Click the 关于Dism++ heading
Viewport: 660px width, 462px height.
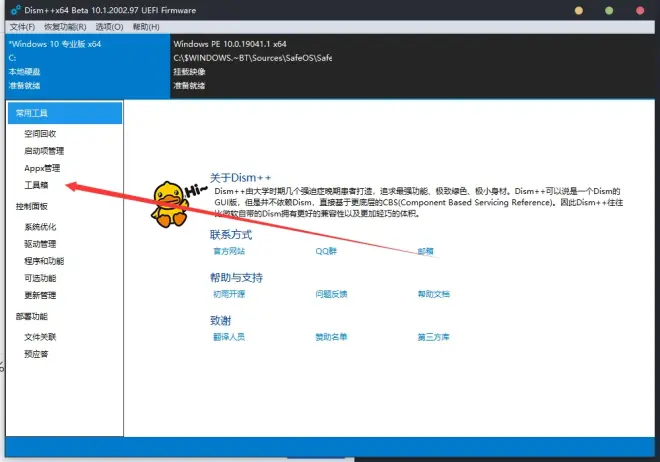[240, 178]
